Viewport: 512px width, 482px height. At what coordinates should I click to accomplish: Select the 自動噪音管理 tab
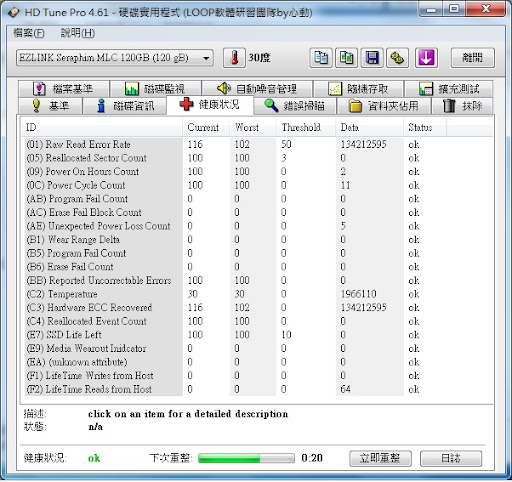click(257, 89)
